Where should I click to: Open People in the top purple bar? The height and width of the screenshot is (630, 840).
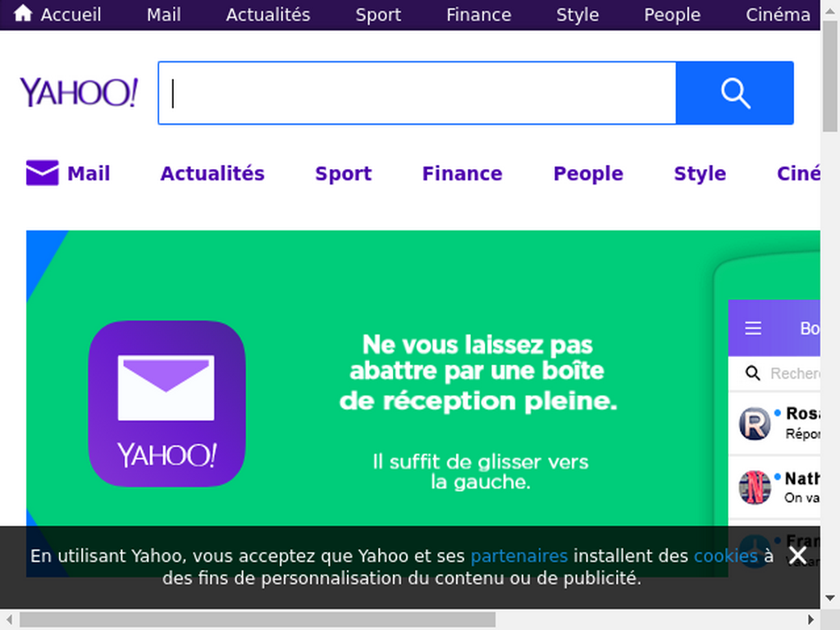coord(673,15)
